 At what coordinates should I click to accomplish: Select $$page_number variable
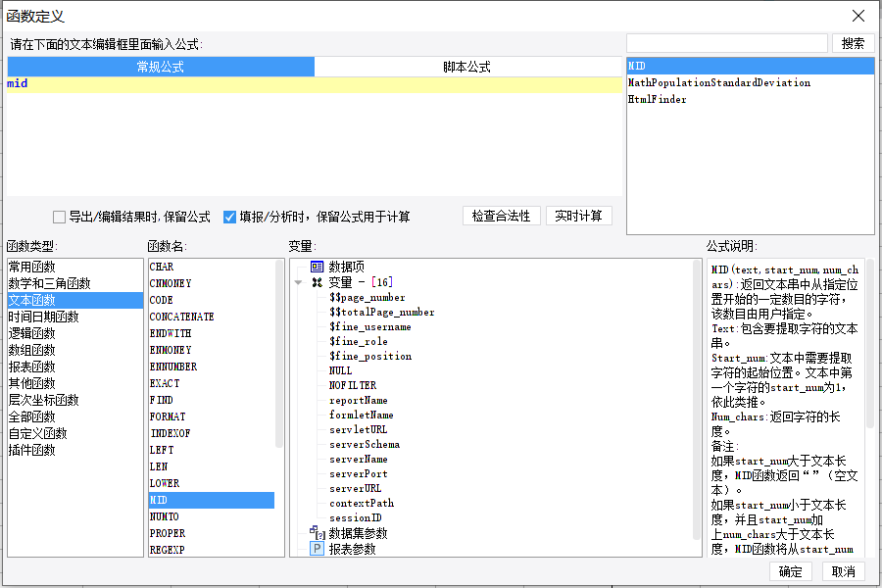tap(367, 298)
